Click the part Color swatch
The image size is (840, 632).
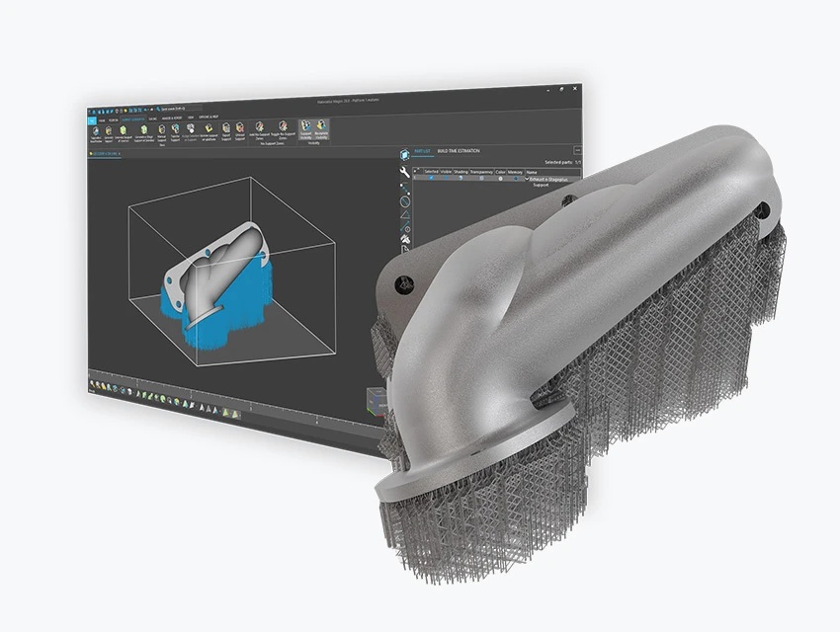click(501, 179)
